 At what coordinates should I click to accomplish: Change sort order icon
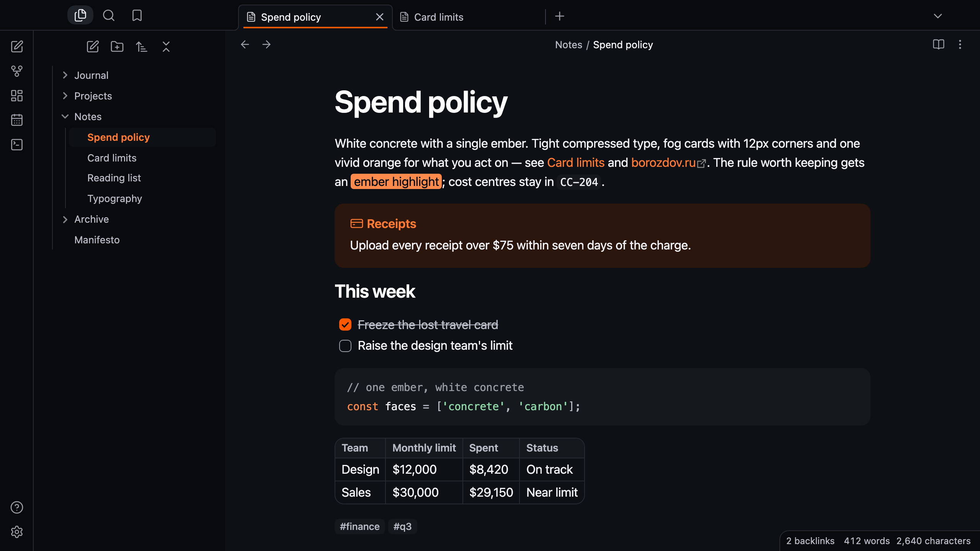pyautogui.click(x=142, y=47)
